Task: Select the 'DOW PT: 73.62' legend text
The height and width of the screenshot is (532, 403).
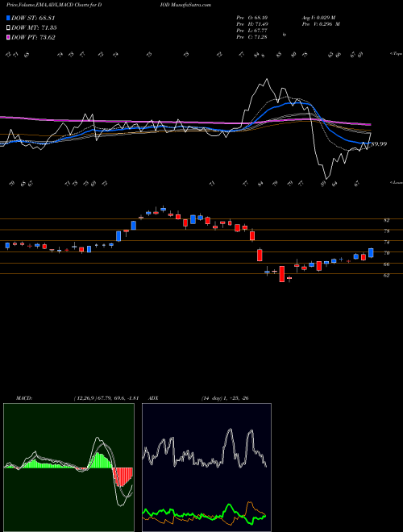Action: tap(33, 37)
